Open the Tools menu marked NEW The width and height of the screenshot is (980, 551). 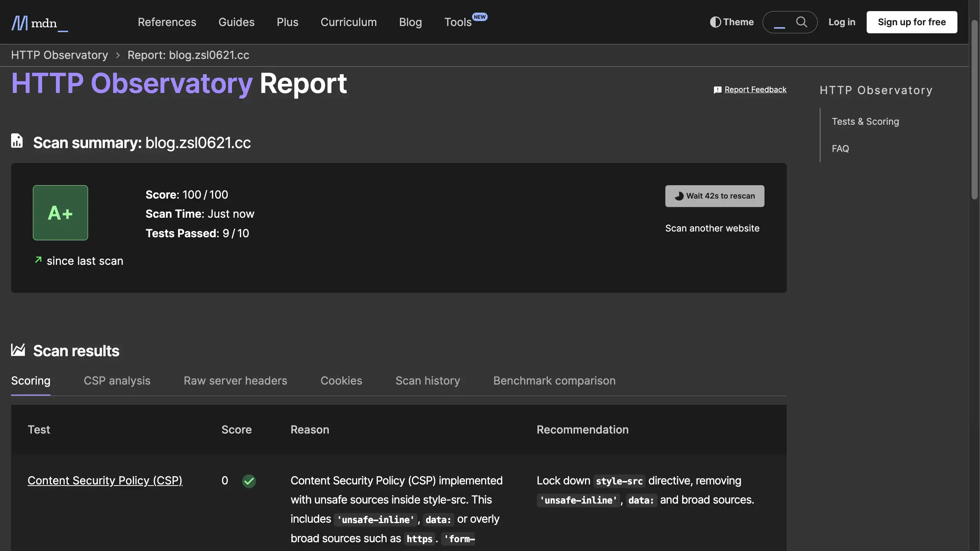458,22
